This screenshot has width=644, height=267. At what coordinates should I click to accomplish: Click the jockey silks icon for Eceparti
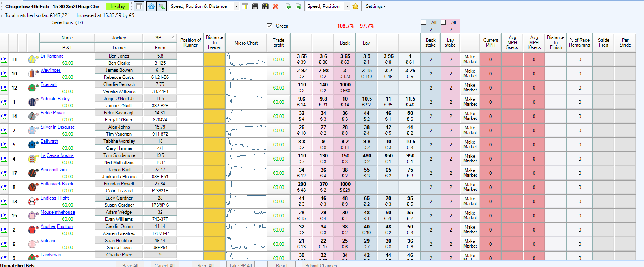(x=32, y=88)
